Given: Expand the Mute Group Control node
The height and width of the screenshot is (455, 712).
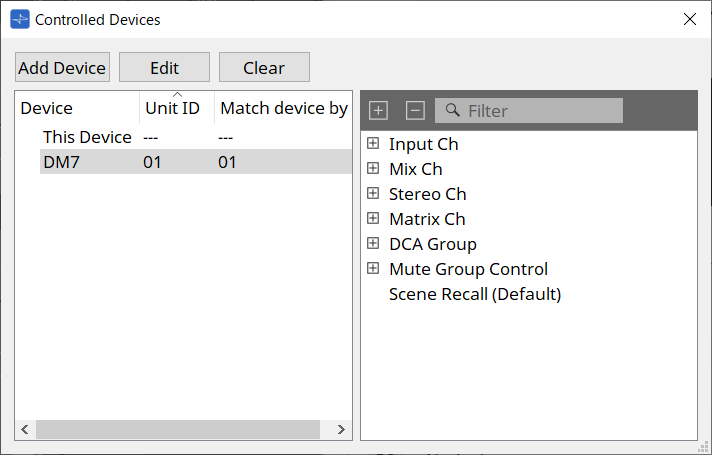Looking at the screenshot, I should (373, 269).
